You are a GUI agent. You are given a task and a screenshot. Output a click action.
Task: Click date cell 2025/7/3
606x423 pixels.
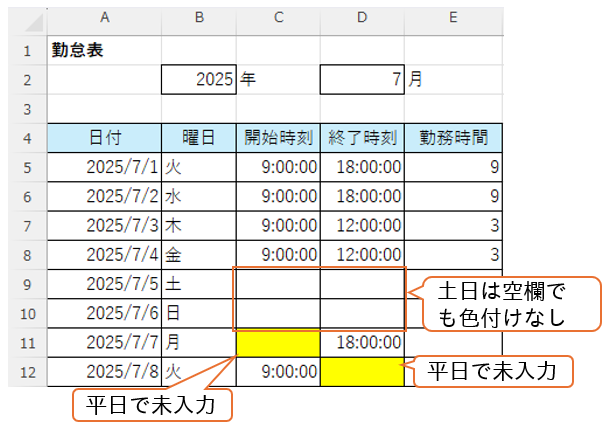[x=104, y=226]
